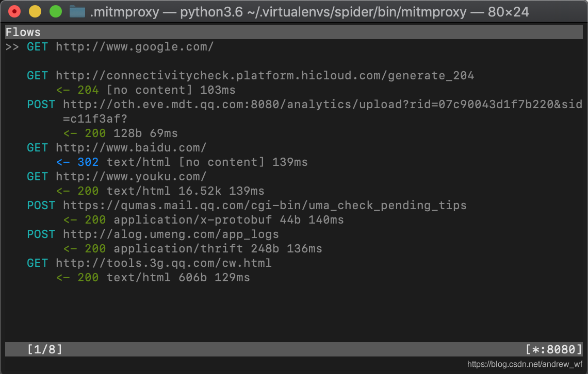Select the POST oth.eve.mdt.qq.com analytics upload flow
The image size is (588, 374).
click(304, 104)
